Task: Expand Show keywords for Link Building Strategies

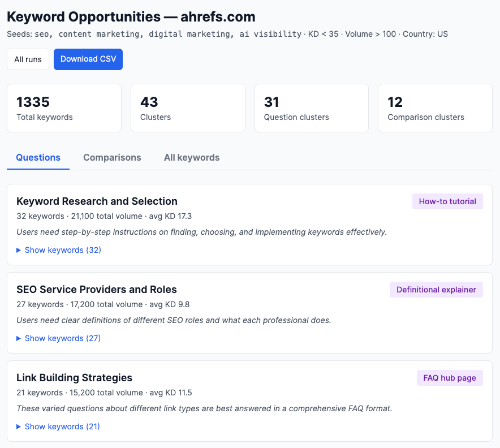Action: (x=62, y=427)
